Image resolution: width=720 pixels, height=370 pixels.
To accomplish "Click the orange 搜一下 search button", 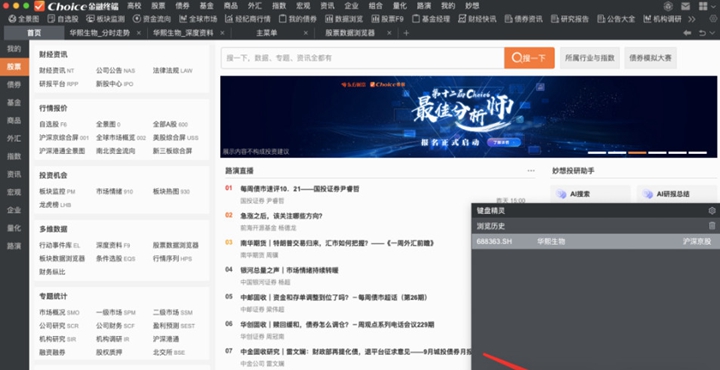I will pos(529,58).
